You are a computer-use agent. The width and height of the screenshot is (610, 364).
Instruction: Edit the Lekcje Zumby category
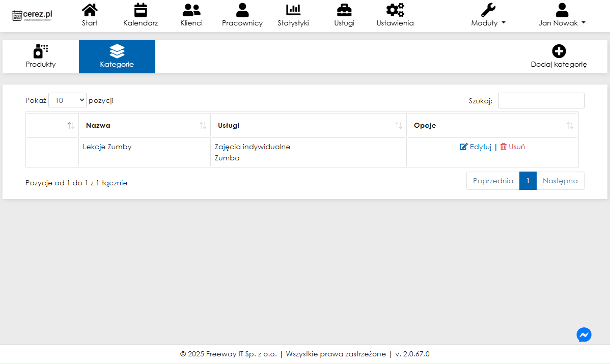point(476,147)
